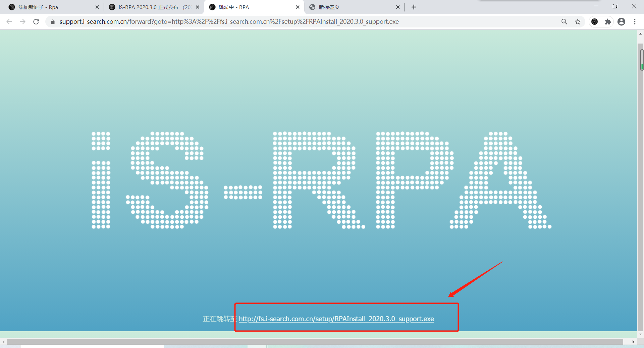Restore down the Chrome window

point(615,6)
